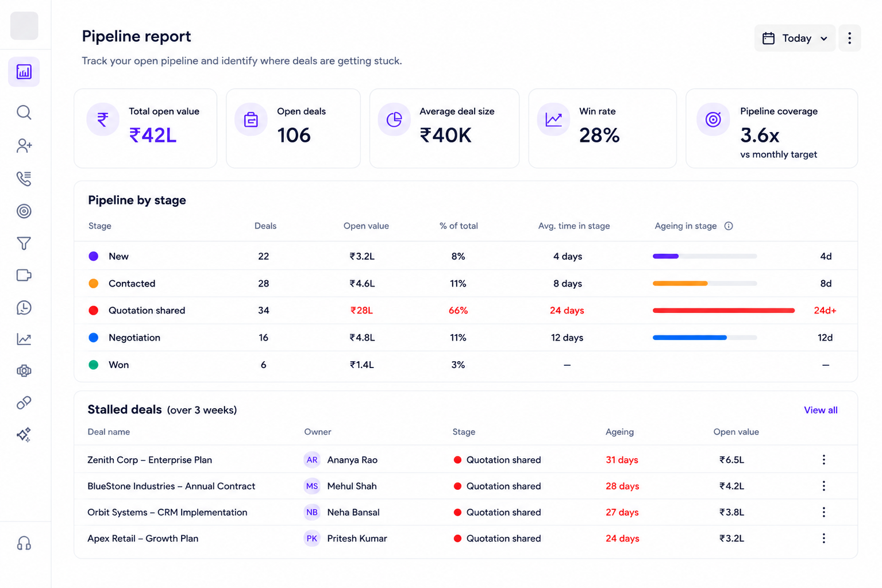Open the funnel filter sidebar icon
Viewport: 882px width, 588px height.
(x=24, y=243)
